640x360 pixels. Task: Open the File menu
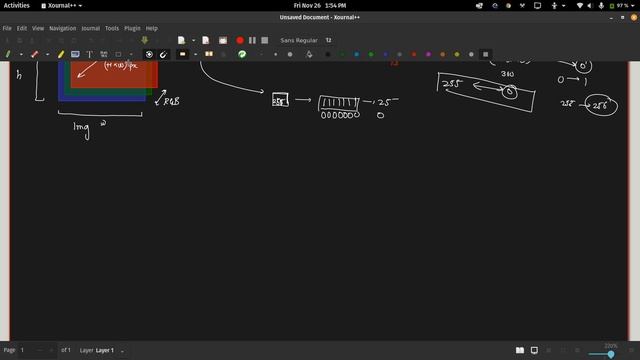click(x=7, y=28)
